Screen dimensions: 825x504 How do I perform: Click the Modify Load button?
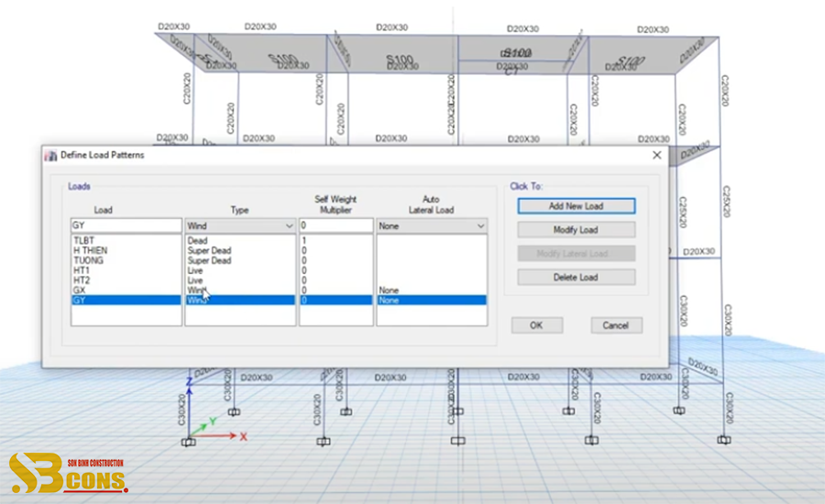pos(577,230)
